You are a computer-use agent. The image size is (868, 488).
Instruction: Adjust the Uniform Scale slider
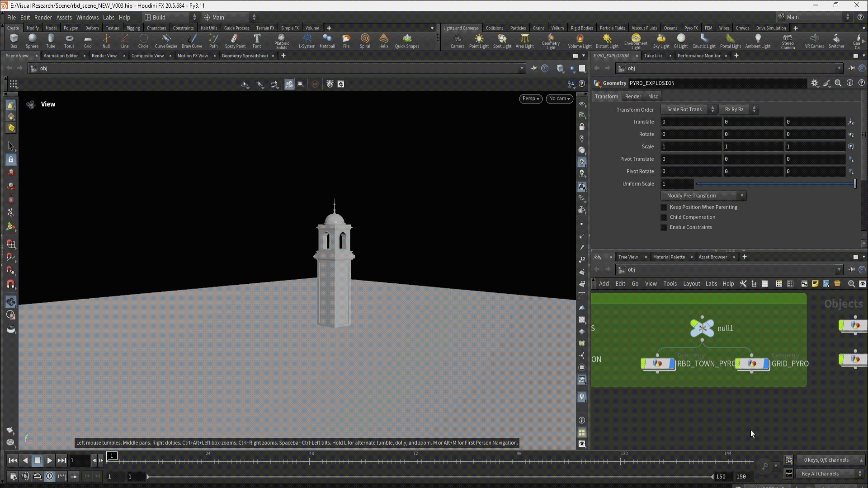(x=775, y=184)
